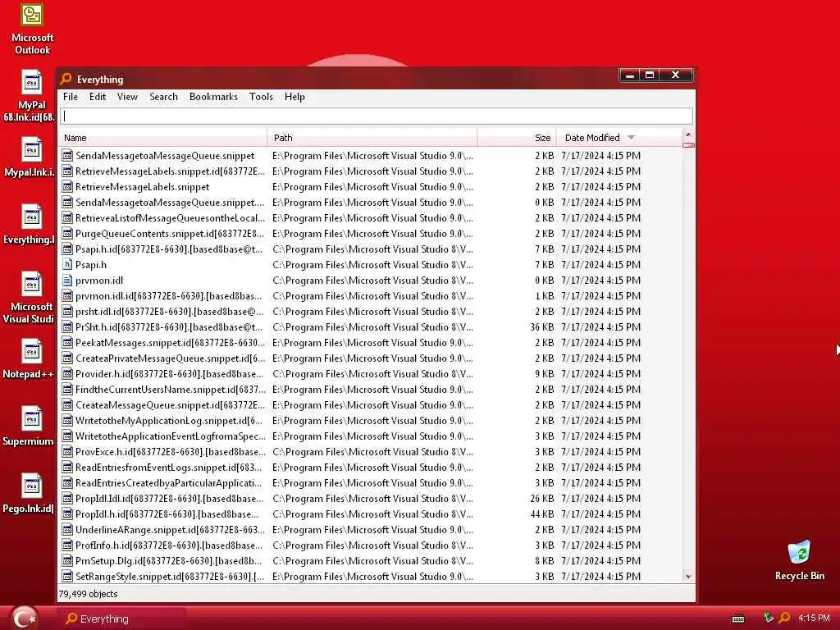Click the results list scrollbar thumb

[688, 144]
